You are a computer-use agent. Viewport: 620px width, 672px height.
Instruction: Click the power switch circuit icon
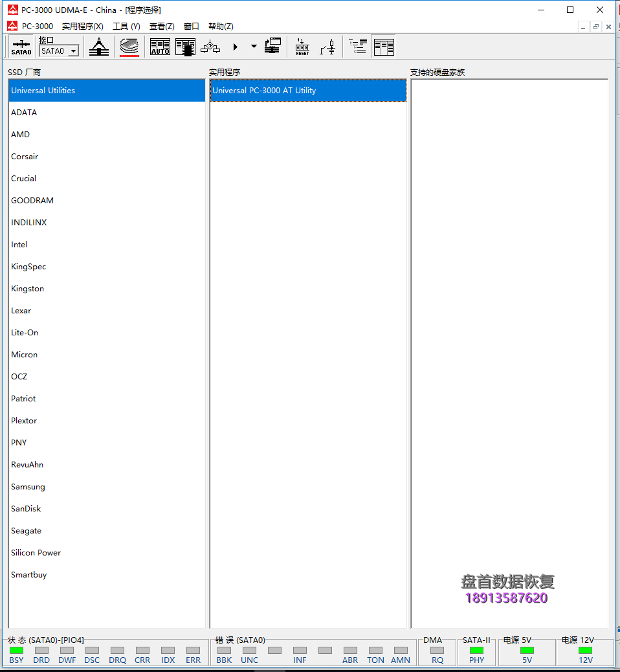pyautogui.click(x=327, y=47)
